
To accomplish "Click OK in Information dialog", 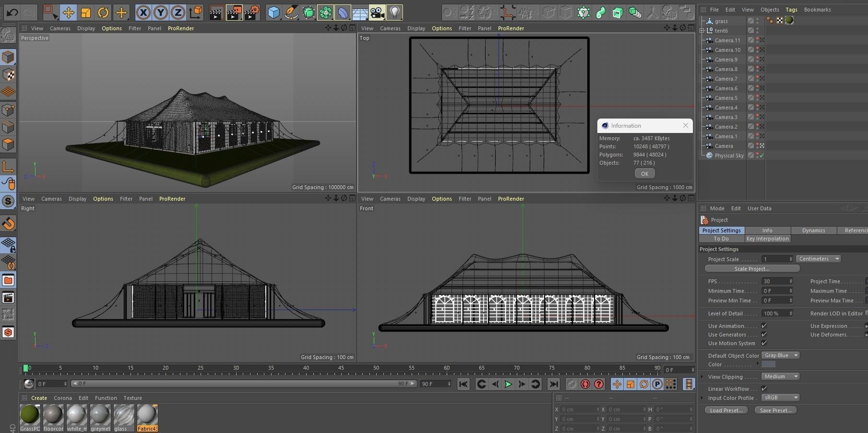I will coord(644,174).
